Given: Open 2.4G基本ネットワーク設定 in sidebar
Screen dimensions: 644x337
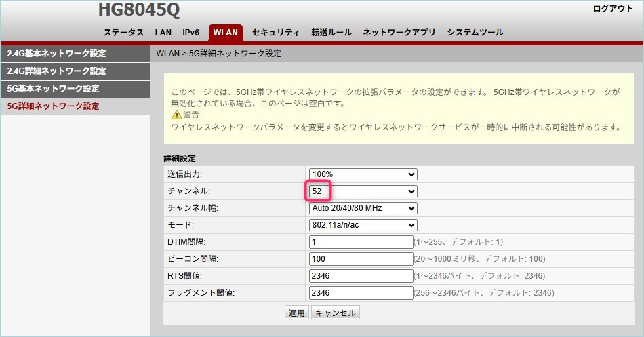Looking at the screenshot, I should 75,54.
